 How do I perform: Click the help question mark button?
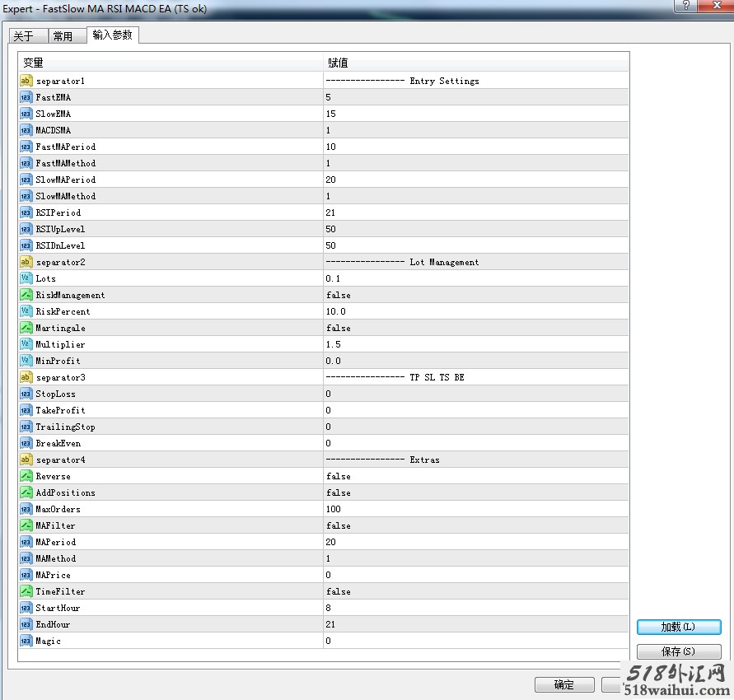pos(685,6)
